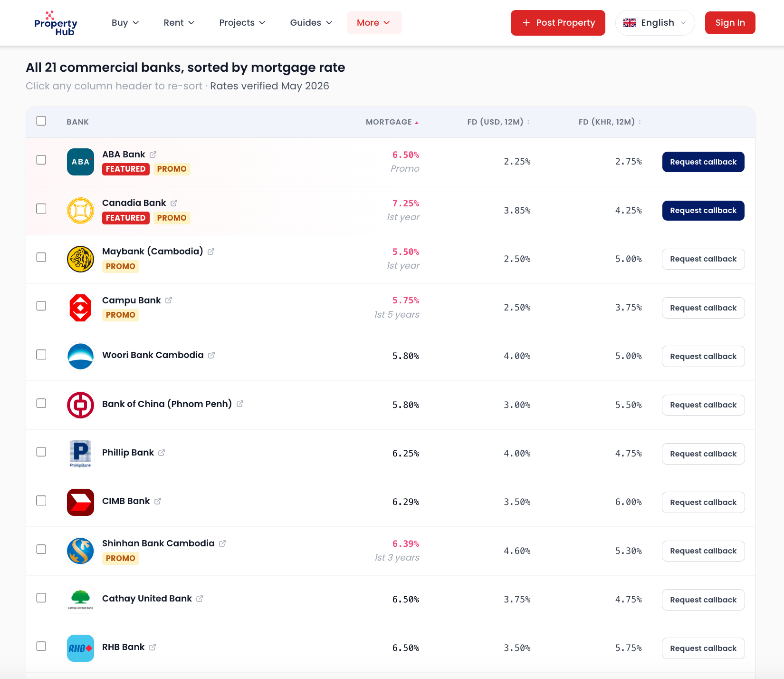Open Phillip Bank external link icon
This screenshot has width=784, height=679.
[x=162, y=453]
